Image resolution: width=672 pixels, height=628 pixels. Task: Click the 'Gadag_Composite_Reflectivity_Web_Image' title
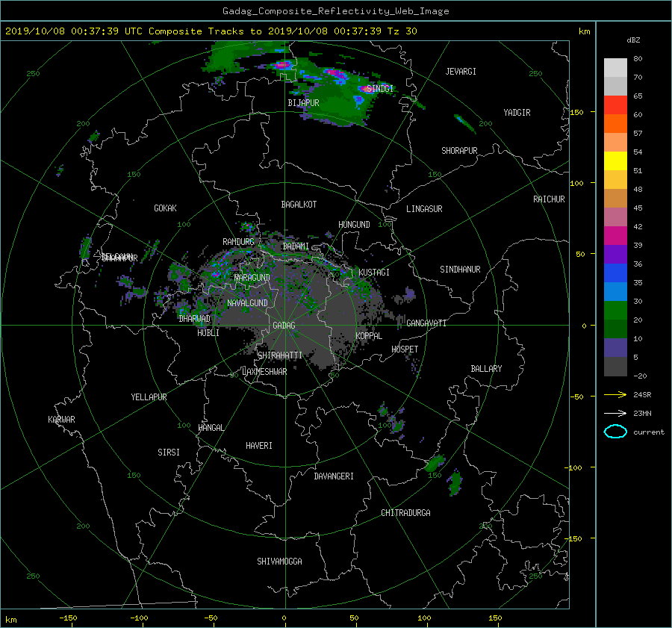(x=335, y=11)
